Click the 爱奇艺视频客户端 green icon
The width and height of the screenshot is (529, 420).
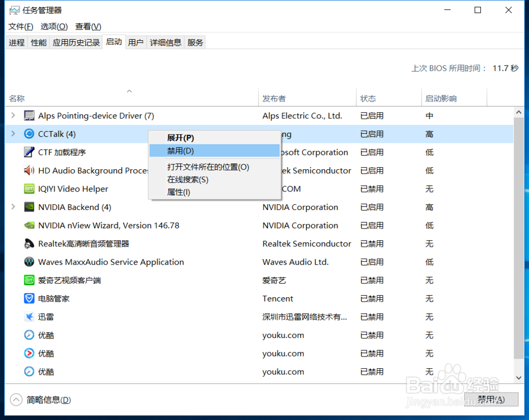coord(29,280)
